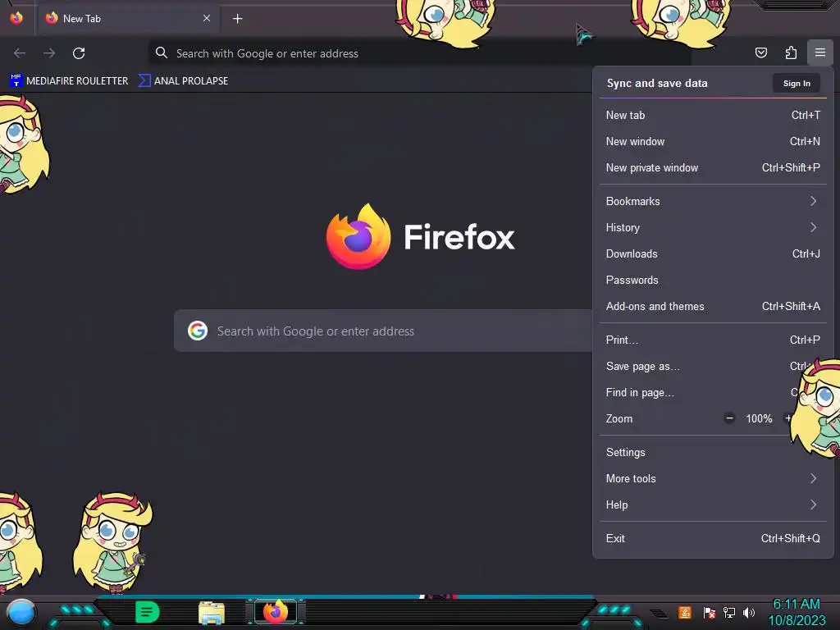Choose New tab from menu
840x630 pixels.
[x=713, y=115]
